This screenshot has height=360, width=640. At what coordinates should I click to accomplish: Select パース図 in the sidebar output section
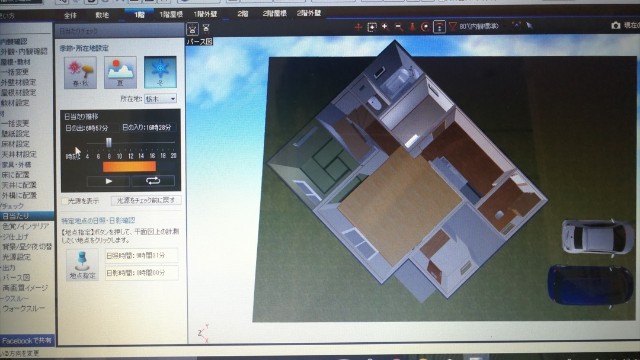(16, 278)
